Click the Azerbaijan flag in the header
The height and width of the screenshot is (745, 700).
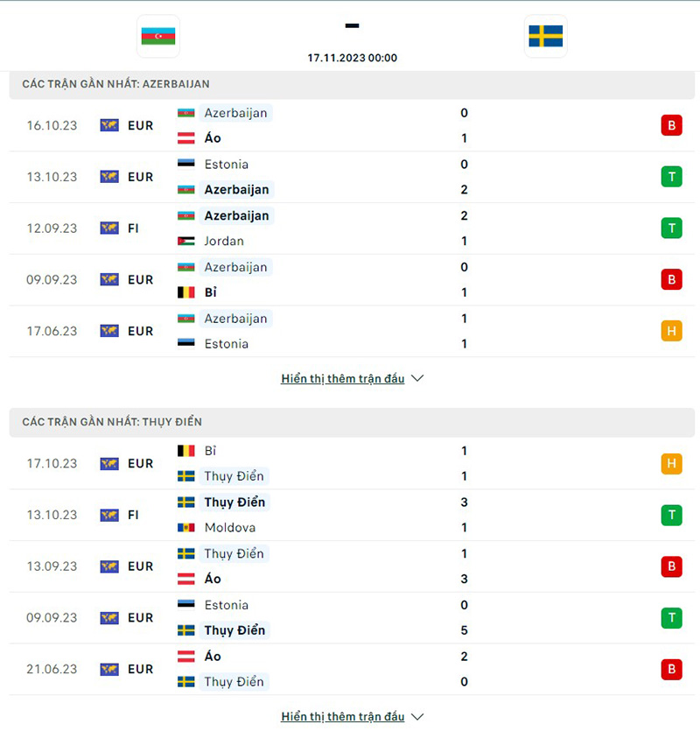click(158, 36)
